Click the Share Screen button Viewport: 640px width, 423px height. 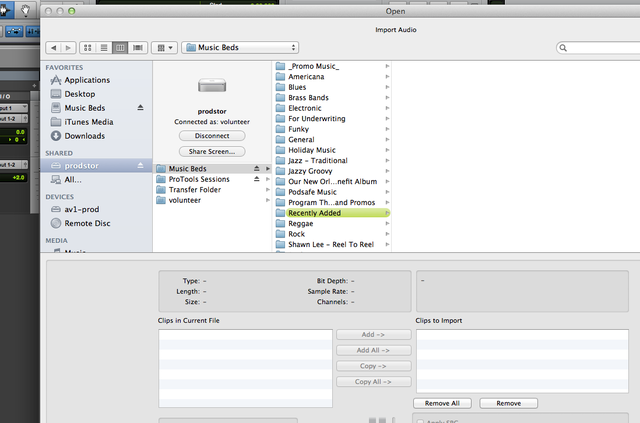click(x=212, y=151)
